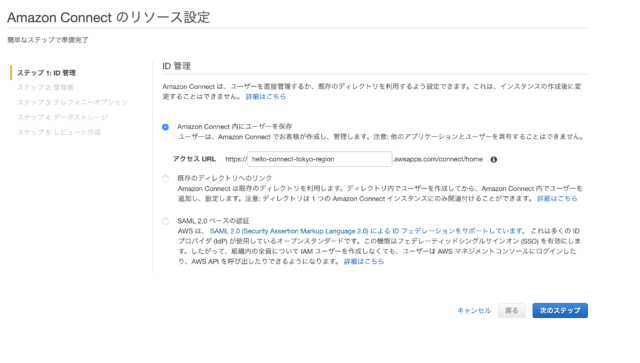Select 'ステップ 5: レビューと作成' in sidebar
The image size is (640, 363).
(58, 132)
